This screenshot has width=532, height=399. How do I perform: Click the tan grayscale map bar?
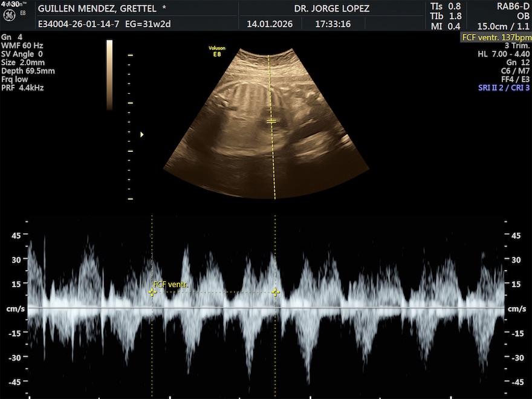coord(109,75)
